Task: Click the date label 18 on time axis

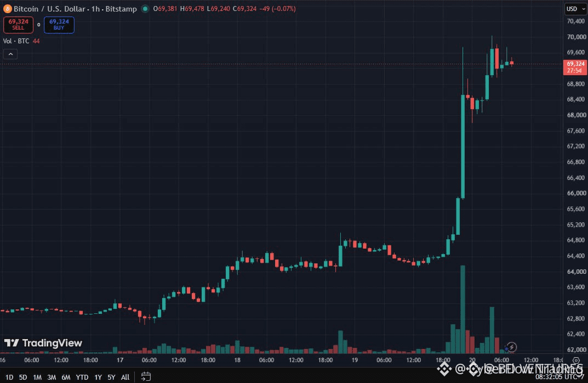Action: [237, 360]
